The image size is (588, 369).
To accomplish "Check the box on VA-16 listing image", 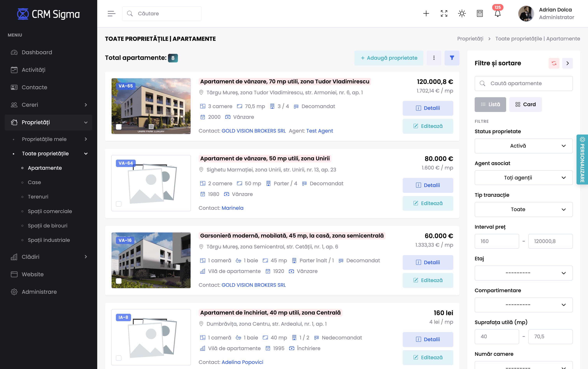I will pos(119,281).
